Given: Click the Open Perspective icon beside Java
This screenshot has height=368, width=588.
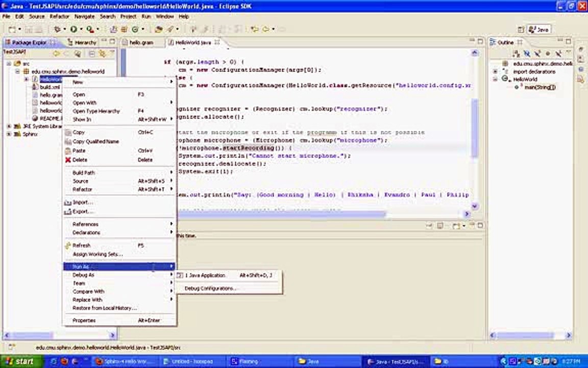Looking at the screenshot, I should click(x=521, y=30).
